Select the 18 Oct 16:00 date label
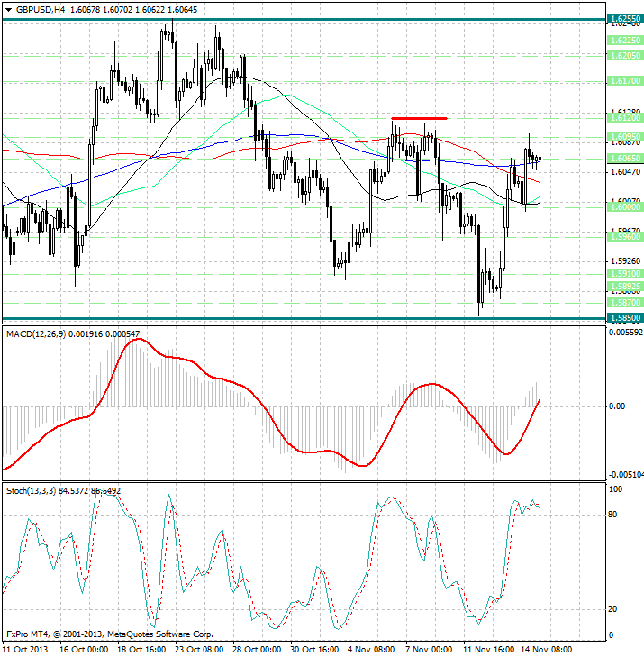Image resolution: width=644 pixels, height=657 pixels. [141, 650]
